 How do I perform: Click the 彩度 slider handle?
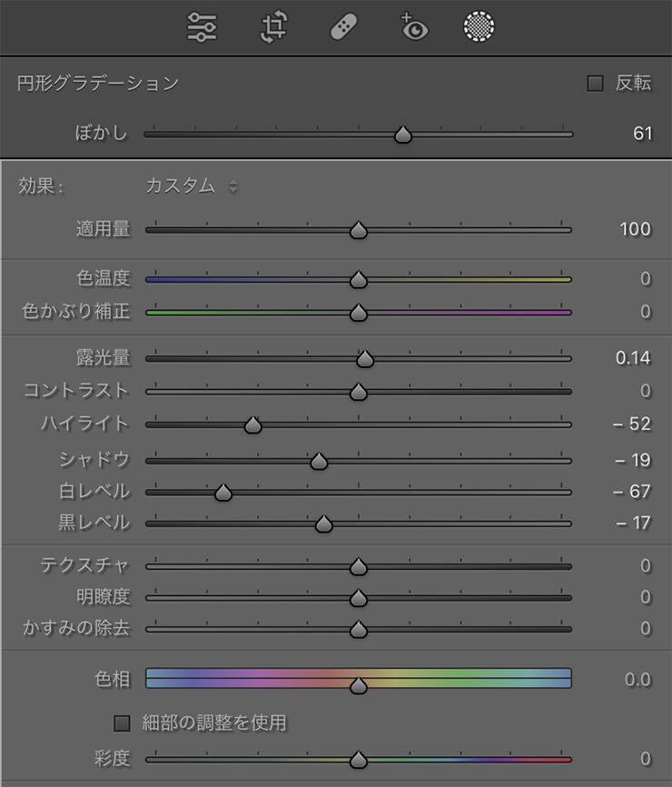[x=359, y=760]
